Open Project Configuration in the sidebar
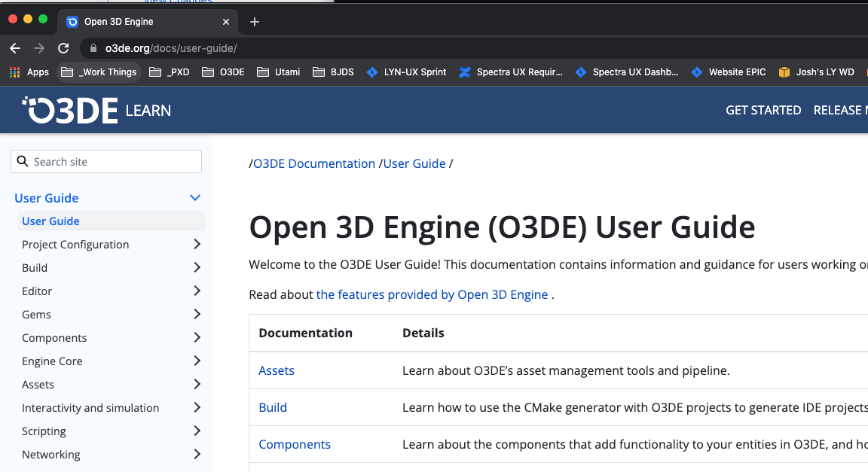The height and width of the screenshot is (472, 868). [75, 245]
